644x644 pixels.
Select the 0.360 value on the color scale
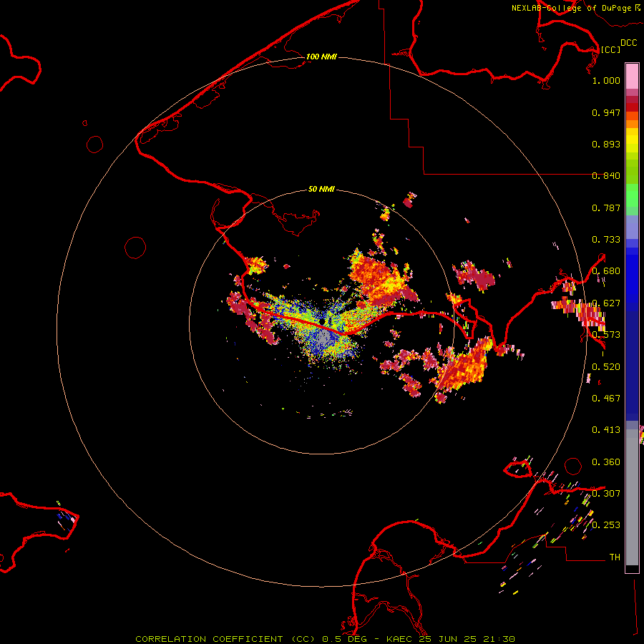[x=606, y=462]
